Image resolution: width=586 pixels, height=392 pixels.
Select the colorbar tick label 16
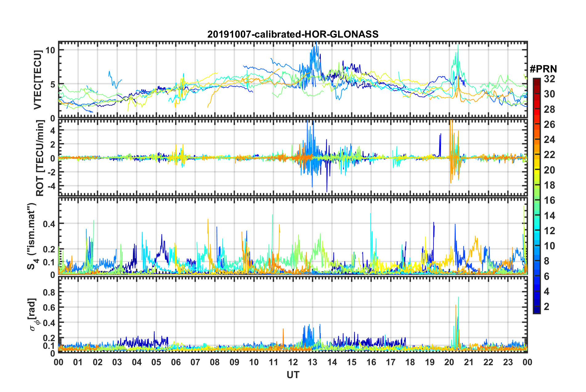549,200
